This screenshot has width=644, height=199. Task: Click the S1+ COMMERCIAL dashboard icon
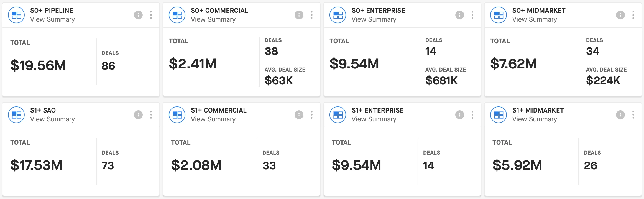click(177, 115)
